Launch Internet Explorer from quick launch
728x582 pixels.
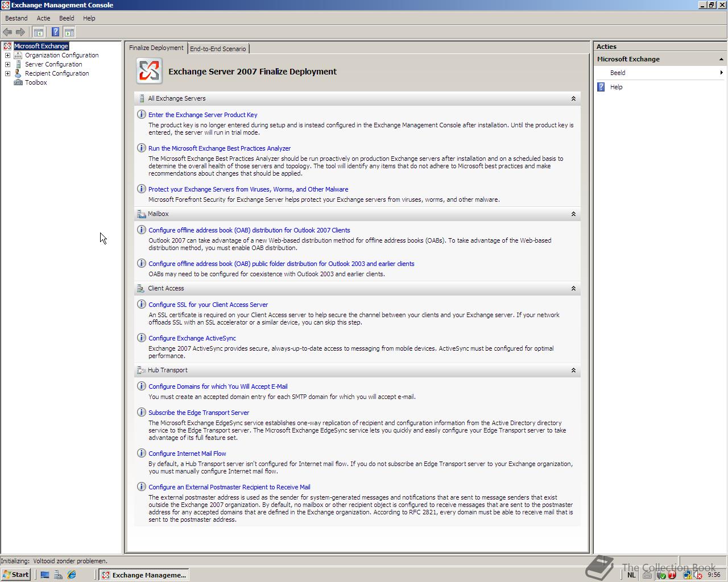(72, 575)
